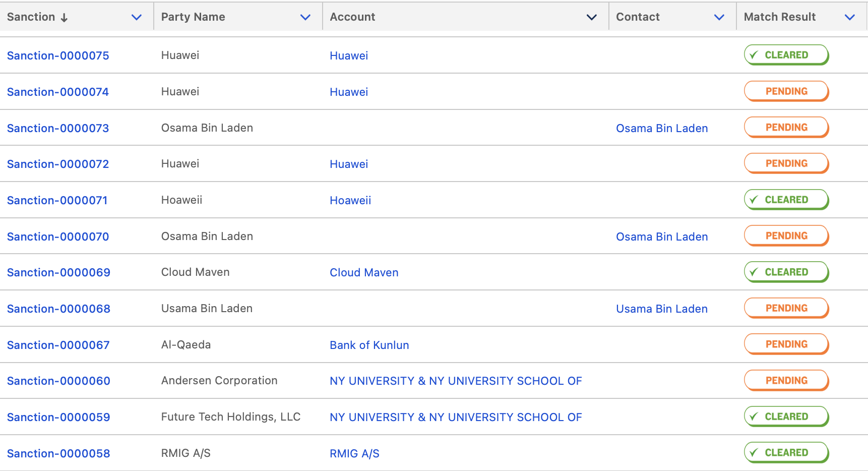Click the PENDING badge for Sanction-0000070
The width and height of the screenshot is (868, 471).
786,236
